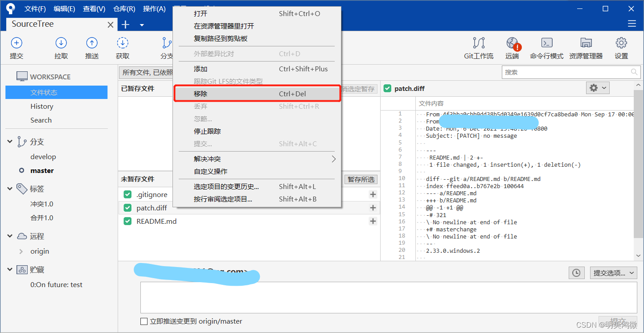Viewport: 644px width, 333px height.
Task: Click the commit history clock icon
Action: [576, 273]
